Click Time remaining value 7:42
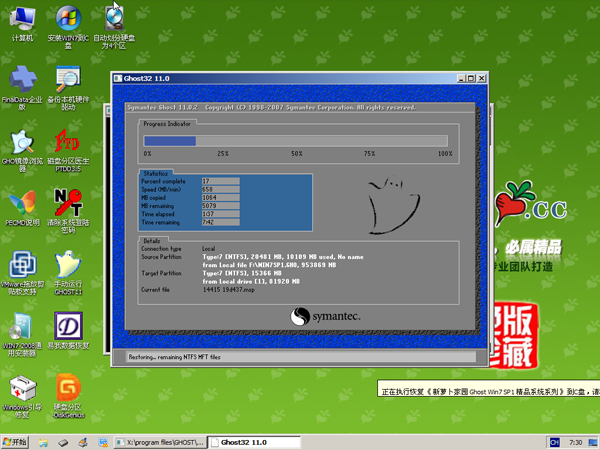600x450 pixels. click(x=220, y=222)
